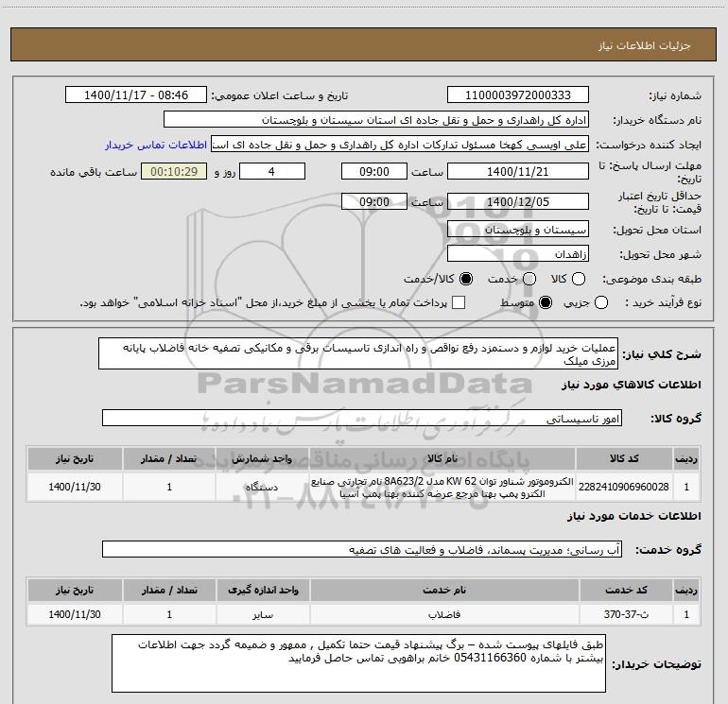Image resolution: width=728 pixels, height=704 pixels.
Task: Click the delivery province field سیستان و بلوچستان
Action: [518, 229]
